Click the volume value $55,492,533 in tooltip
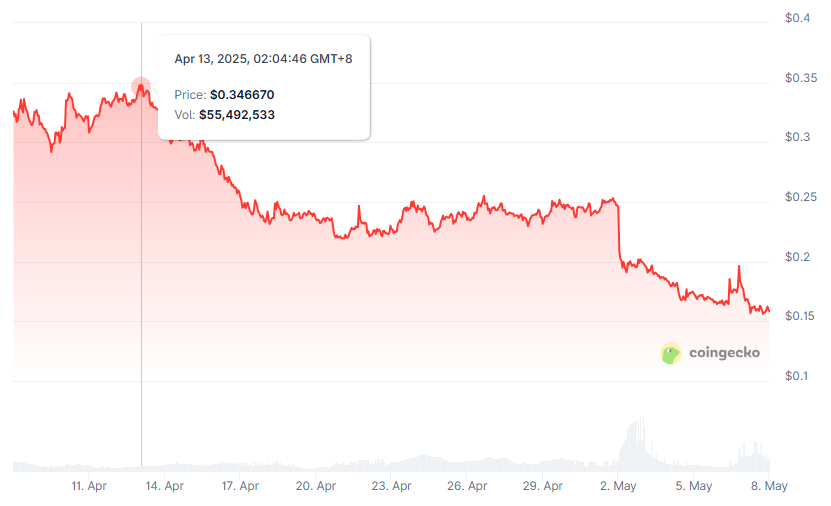Screen dimensions: 831x506 click(x=237, y=115)
